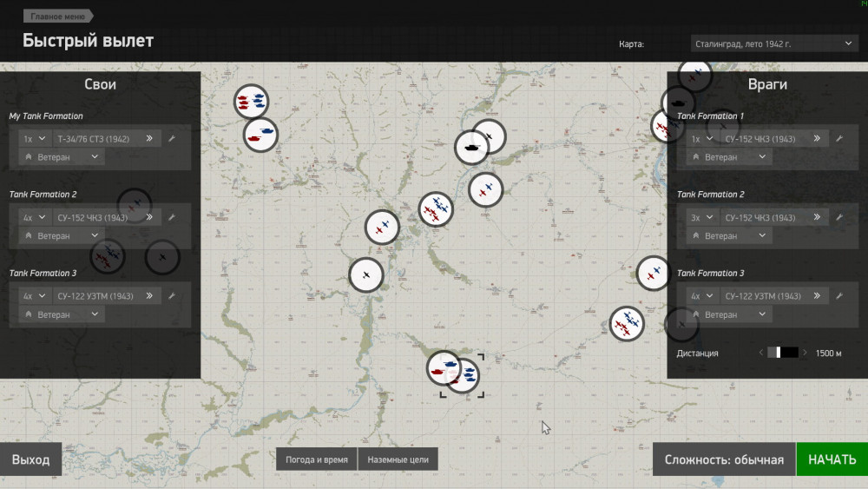This screenshot has width=868, height=489.
Task: Click the Выход exit button
Action: click(x=31, y=459)
